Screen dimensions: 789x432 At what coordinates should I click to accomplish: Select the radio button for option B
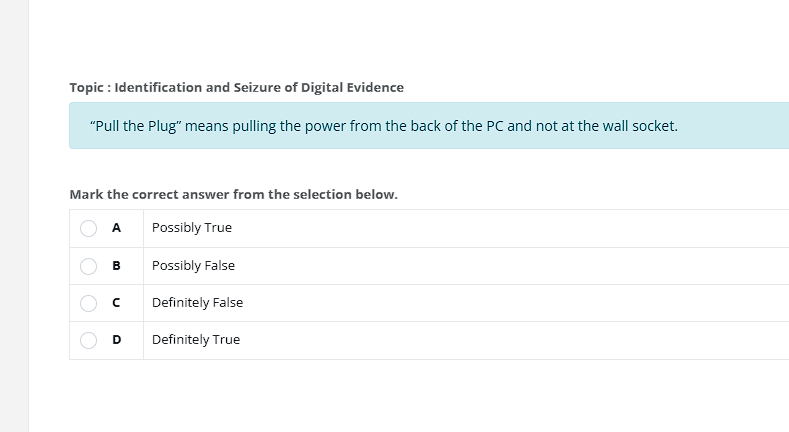pos(88,266)
